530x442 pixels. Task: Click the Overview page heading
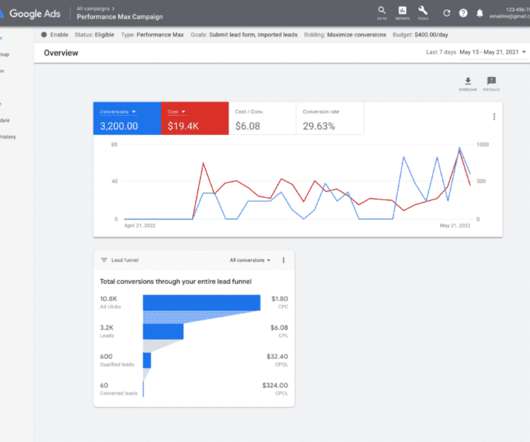[x=61, y=53]
